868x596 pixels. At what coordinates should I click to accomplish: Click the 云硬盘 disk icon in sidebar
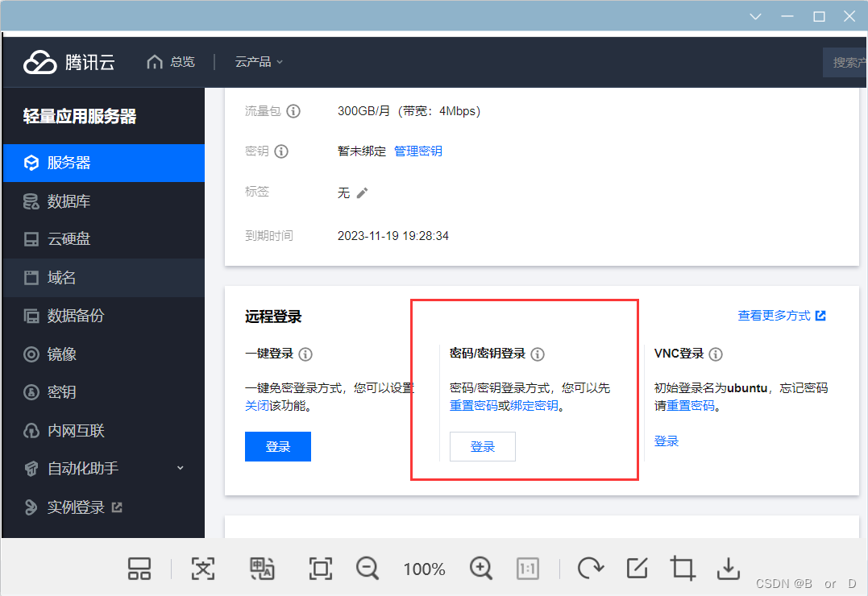tap(31, 240)
